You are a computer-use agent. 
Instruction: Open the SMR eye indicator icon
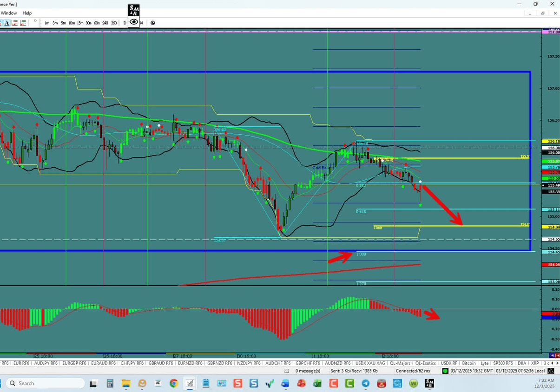click(134, 22)
